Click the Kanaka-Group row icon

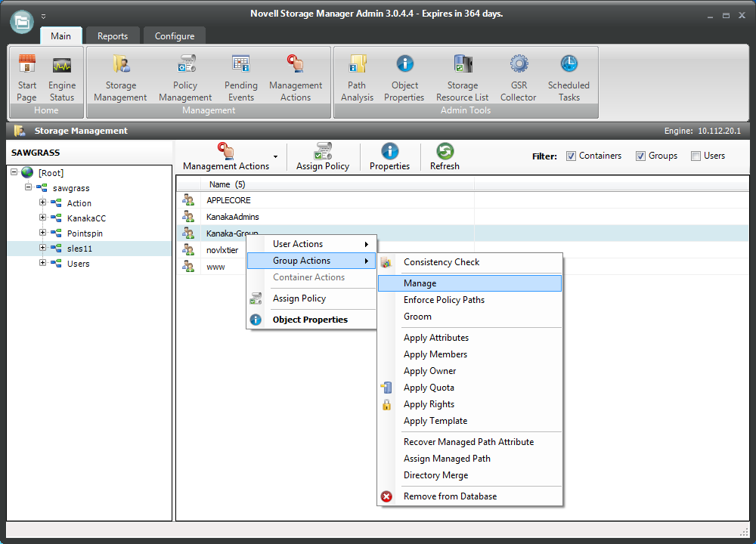tap(188, 233)
